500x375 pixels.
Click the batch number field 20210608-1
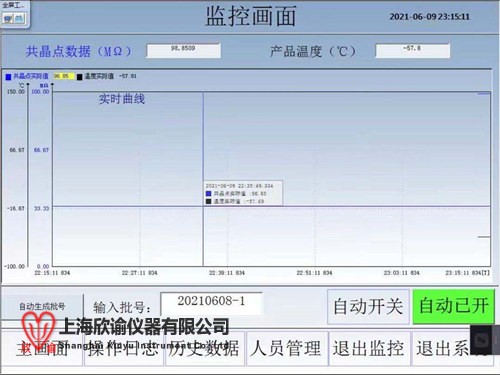[211, 303]
